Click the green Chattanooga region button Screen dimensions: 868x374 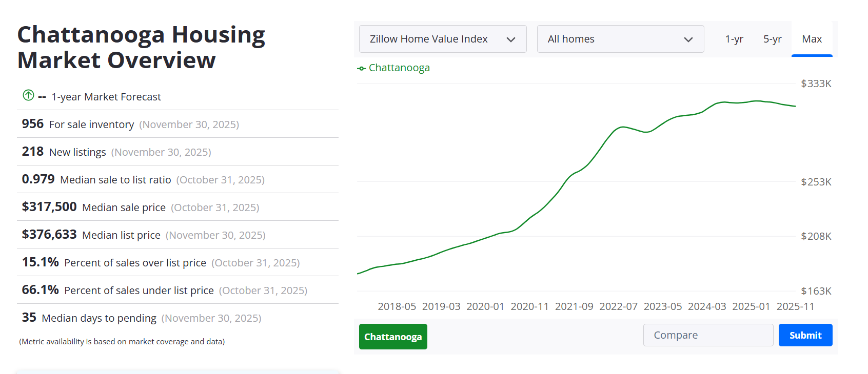pyautogui.click(x=393, y=337)
